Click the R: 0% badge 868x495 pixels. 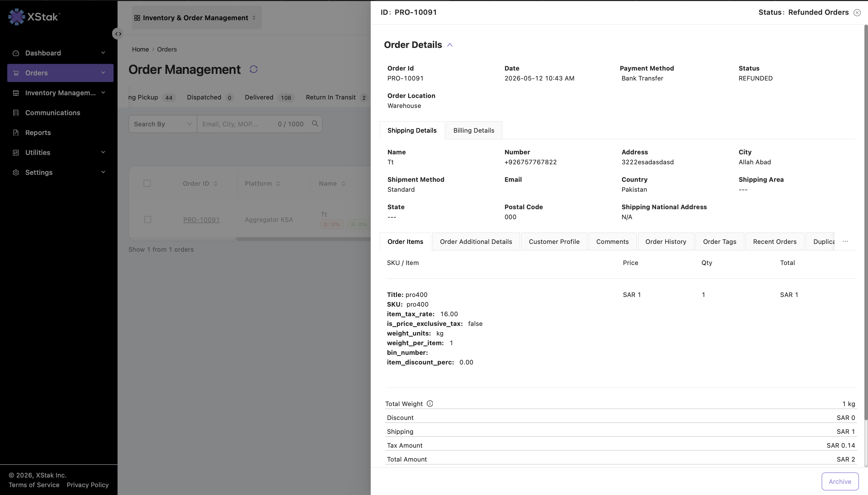[359, 224]
